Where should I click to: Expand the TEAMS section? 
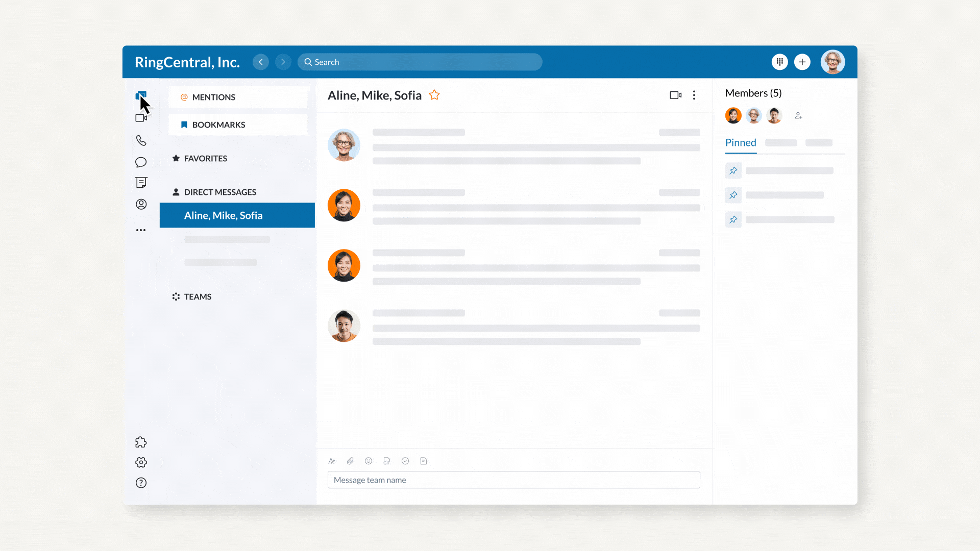(197, 296)
